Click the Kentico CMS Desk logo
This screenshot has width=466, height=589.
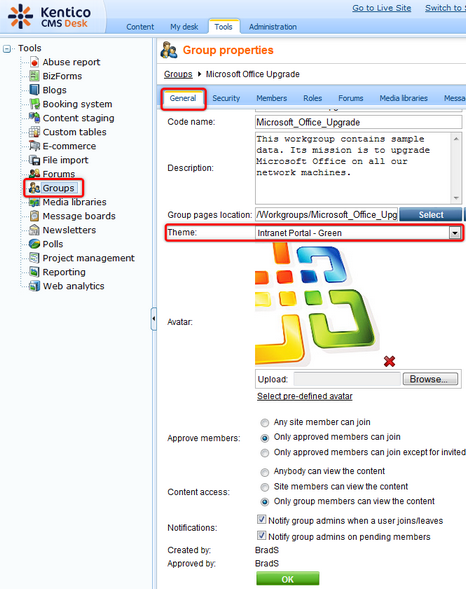click(49, 17)
